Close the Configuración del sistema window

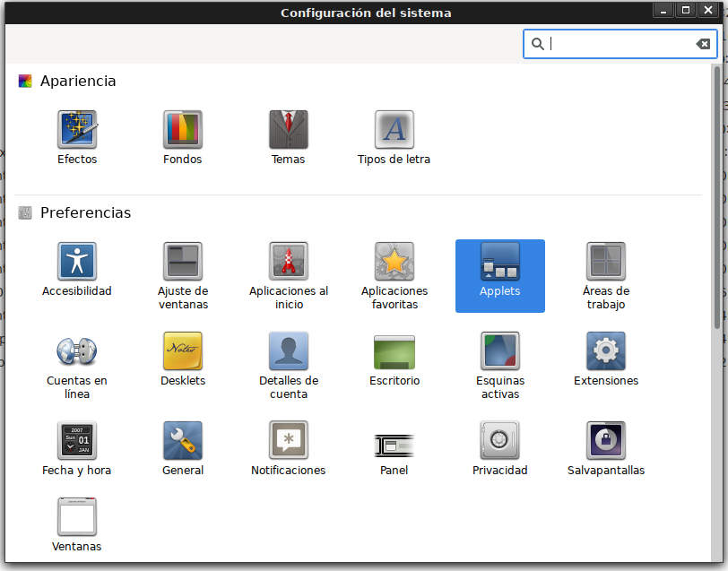(708, 10)
